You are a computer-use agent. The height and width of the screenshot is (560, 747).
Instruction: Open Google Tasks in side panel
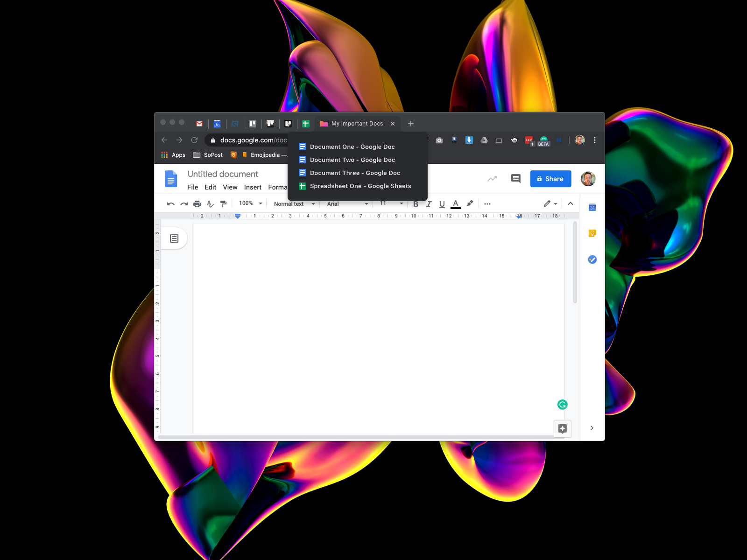[592, 259]
